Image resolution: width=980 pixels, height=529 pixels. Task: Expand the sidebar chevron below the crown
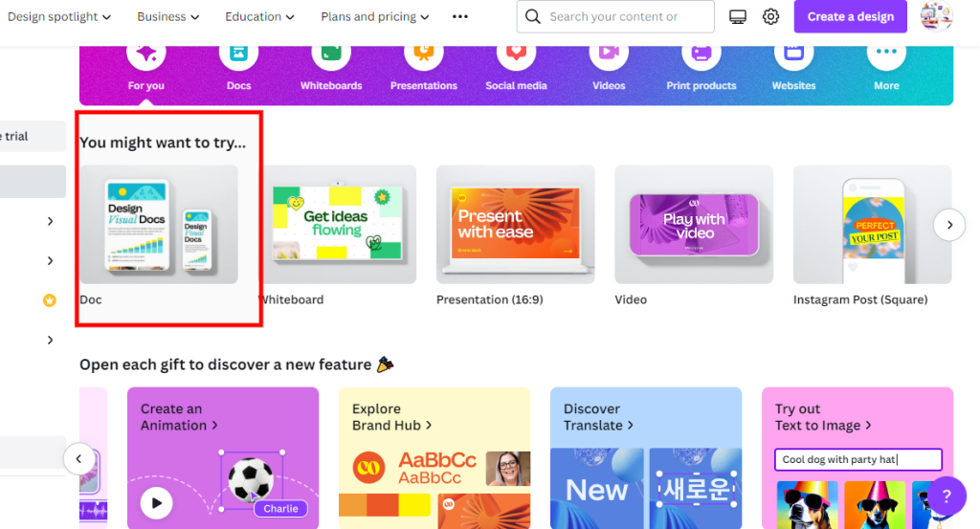coord(50,340)
